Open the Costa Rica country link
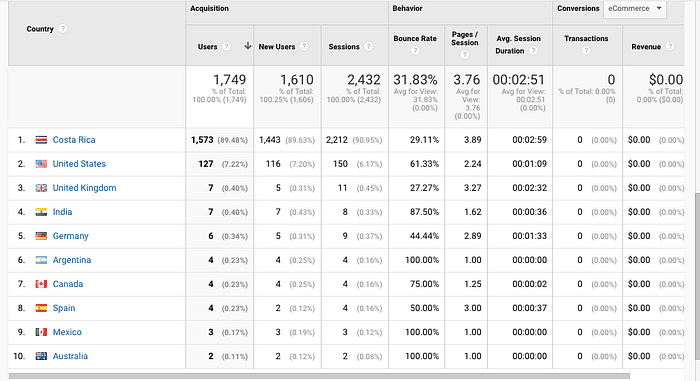Image resolution: width=700 pixels, height=381 pixels. coord(74,140)
